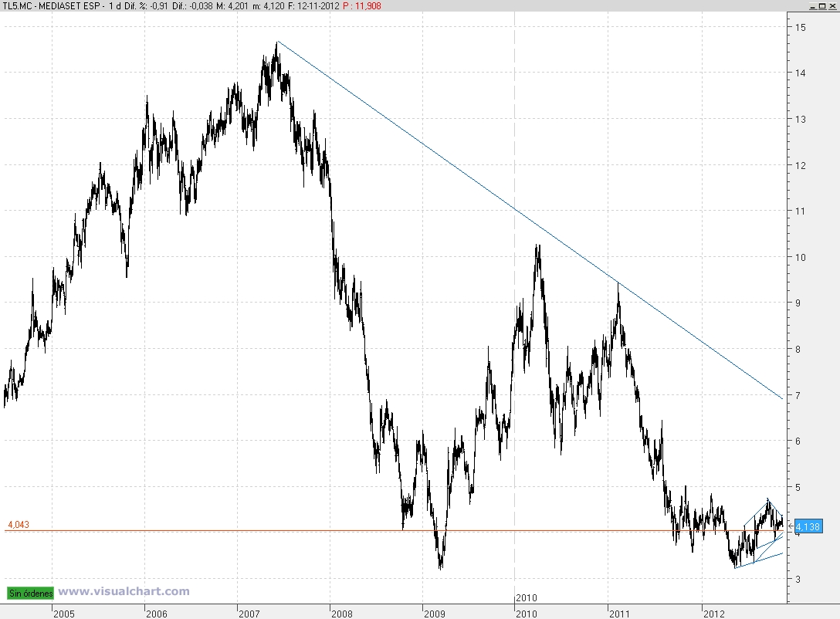Click the green Sin órdenes indicator
This screenshot has height=619, width=840.
tap(31, 593)
